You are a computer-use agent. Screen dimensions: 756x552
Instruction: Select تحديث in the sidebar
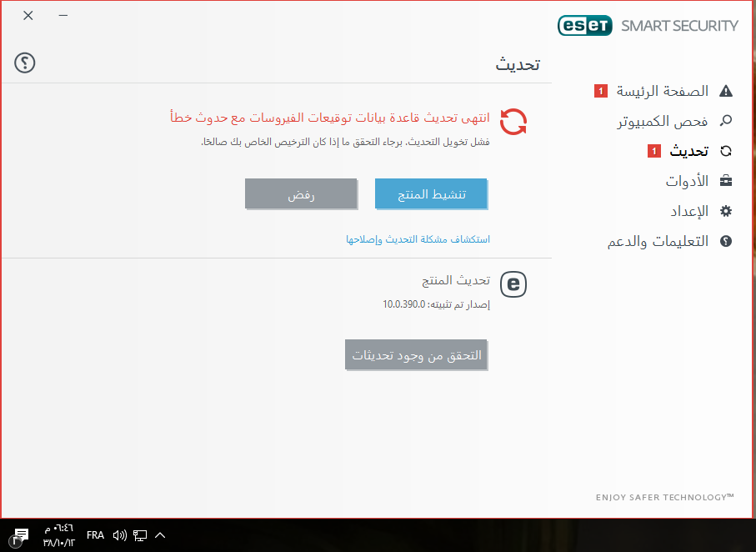[689, 151]
